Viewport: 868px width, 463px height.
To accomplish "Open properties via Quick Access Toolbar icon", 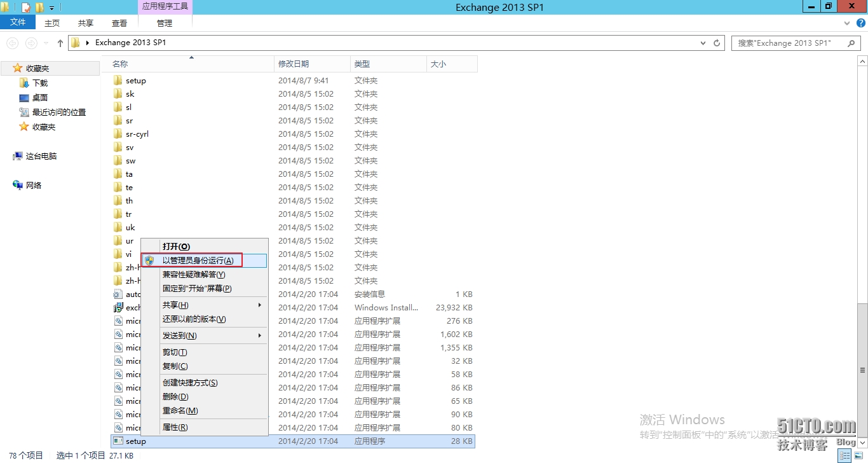I will 25,7.
